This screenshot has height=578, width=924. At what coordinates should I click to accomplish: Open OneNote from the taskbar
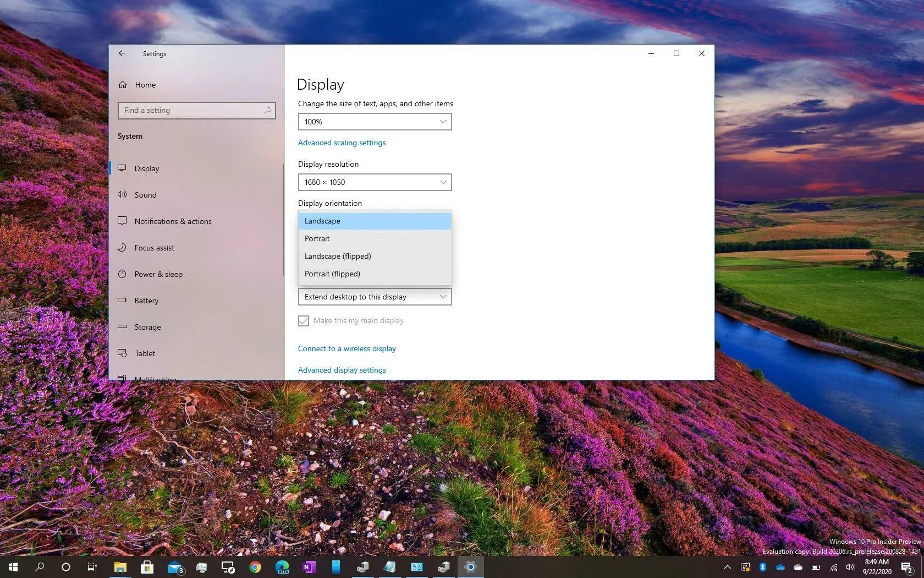tap(309, 567)
